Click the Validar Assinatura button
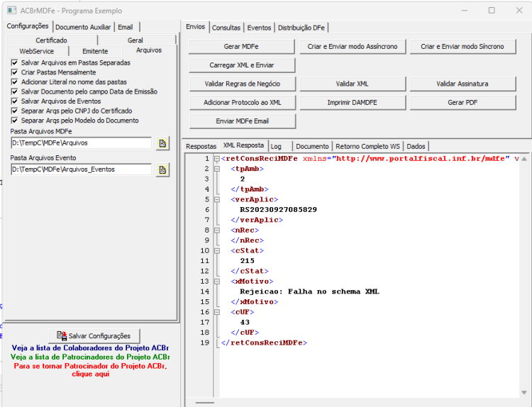This screenshot has height=407, width=532. (462, 84)
